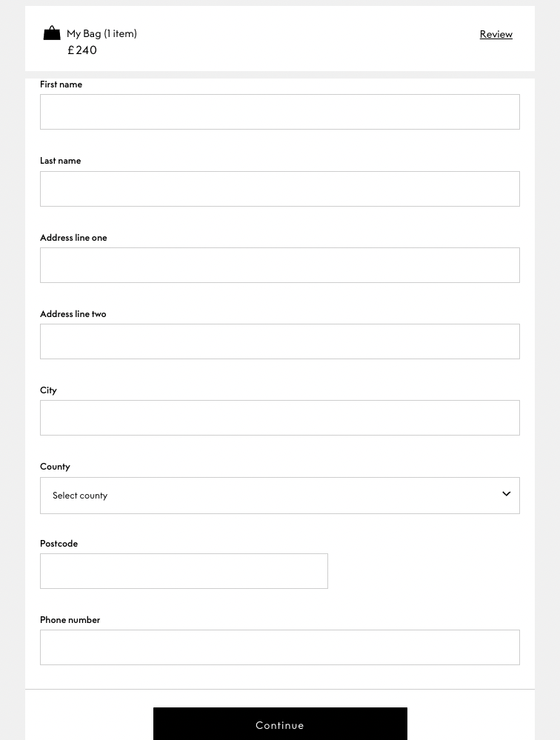Viewport: 560px width, 740px height.
Task: Click the "First name" field label
Action: tap(61, 84)
